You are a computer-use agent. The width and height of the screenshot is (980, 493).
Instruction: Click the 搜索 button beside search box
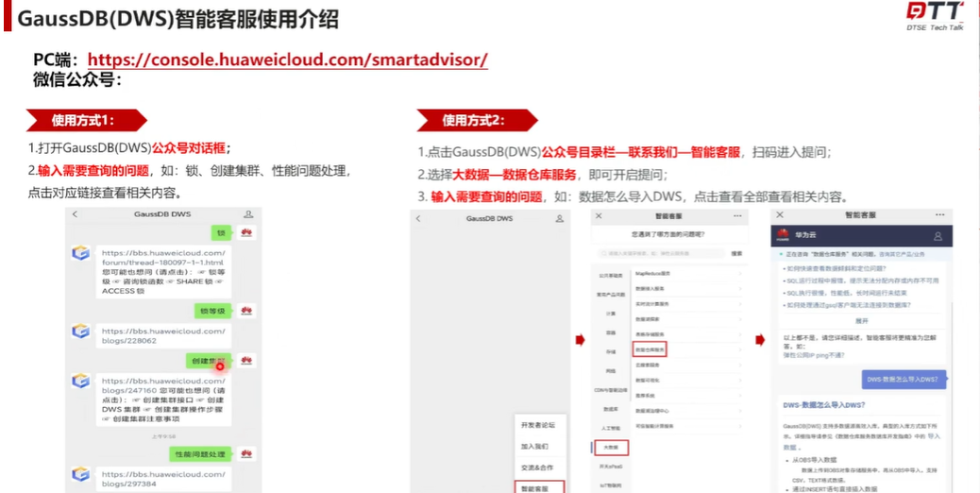[x=736, y=253]
